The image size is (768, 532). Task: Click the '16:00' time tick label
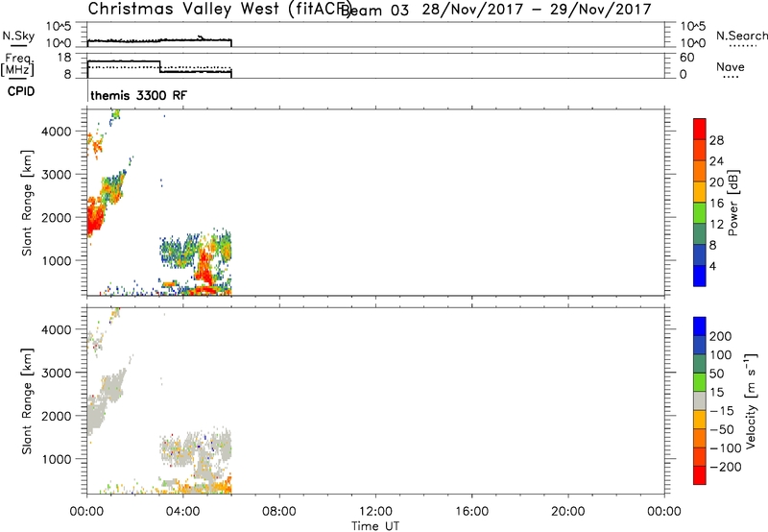pos(471,512)
